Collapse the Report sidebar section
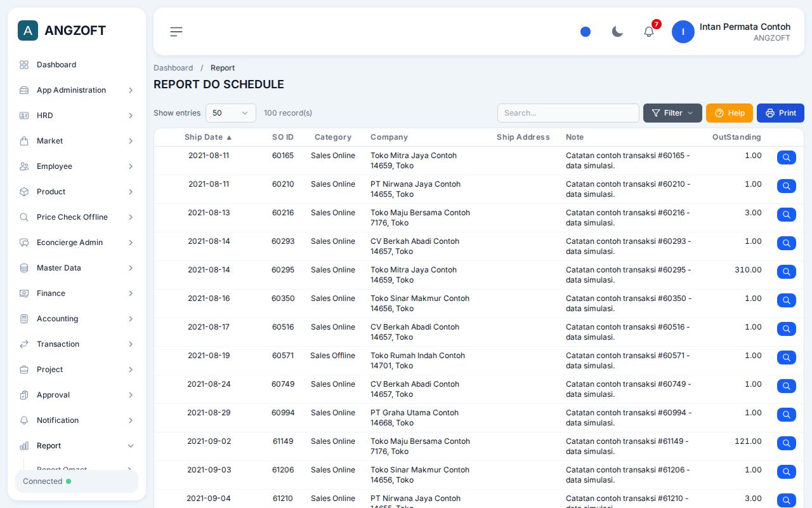Viewport: 812px width, 508px height. (x=77, y=446)
